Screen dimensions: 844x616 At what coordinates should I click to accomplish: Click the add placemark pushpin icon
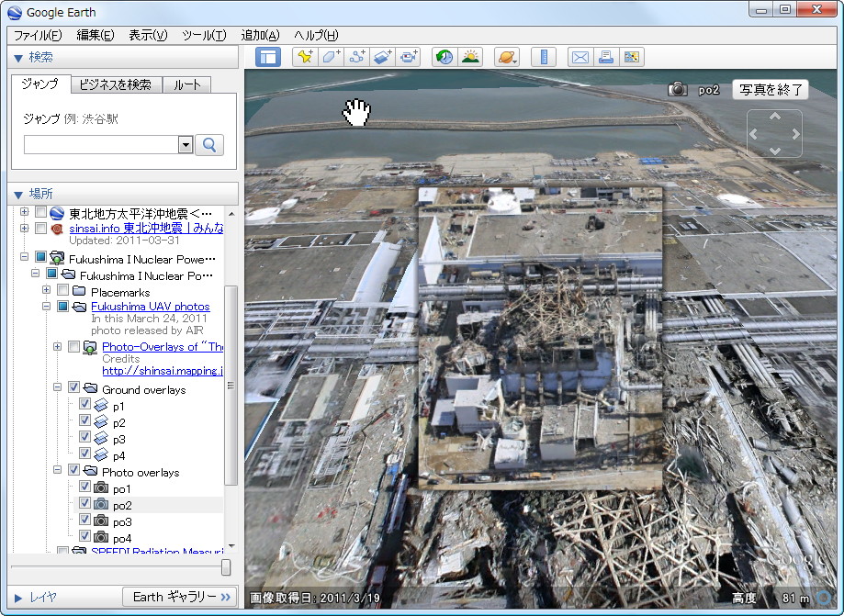(304, 57)
